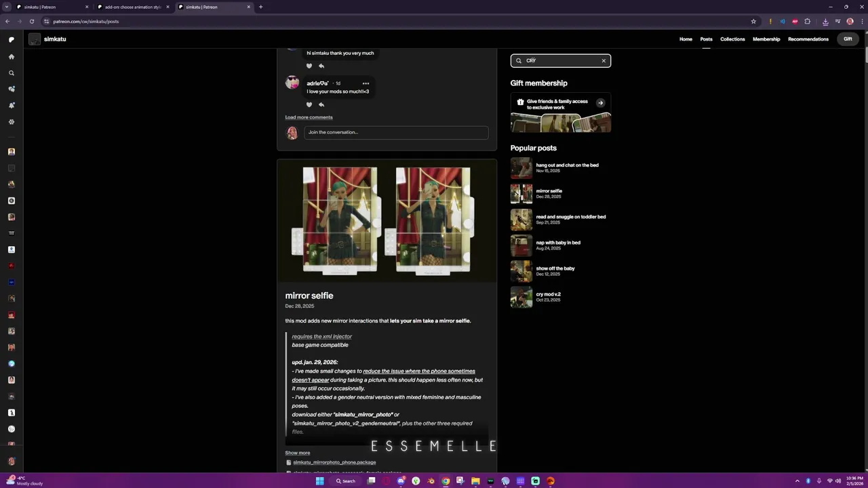868x488 pixels.
Task: Open popular post "read and snuggle on toddler bed"
Action: pos(570,217)
